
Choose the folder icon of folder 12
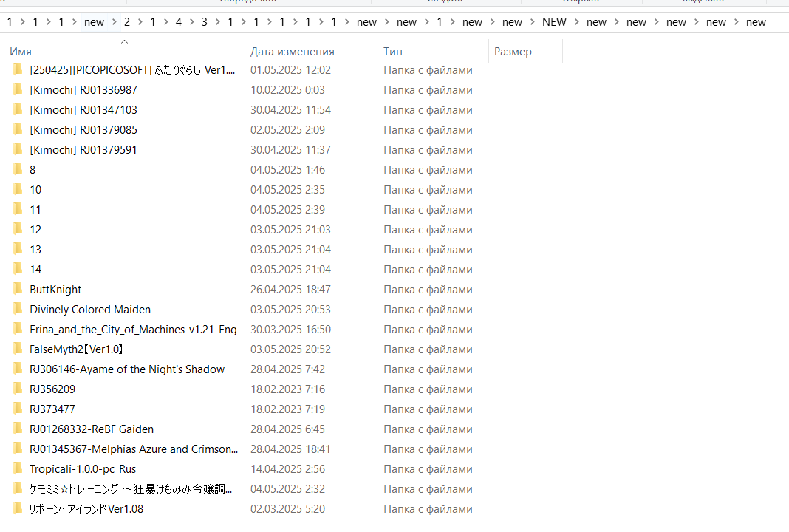(x=18, y=229)
